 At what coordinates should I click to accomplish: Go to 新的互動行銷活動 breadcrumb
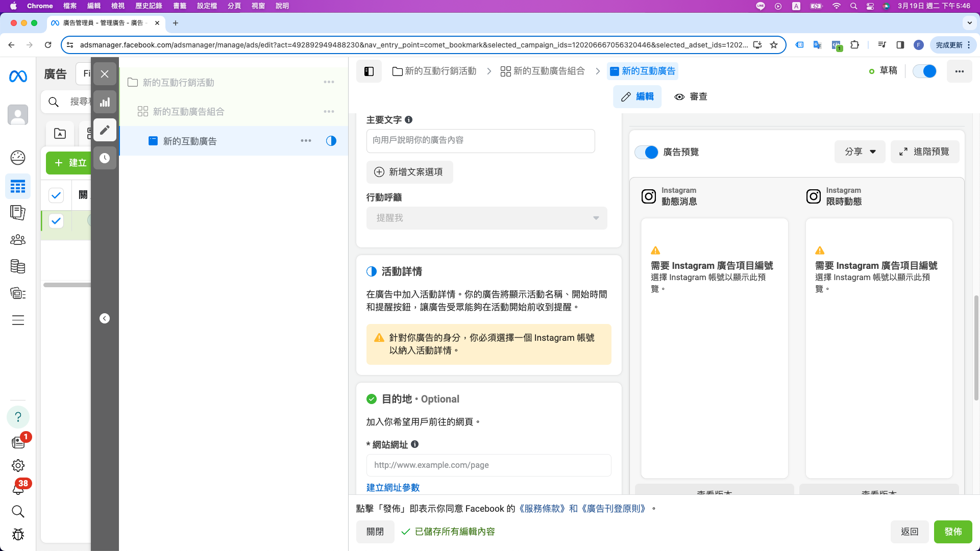434,71
